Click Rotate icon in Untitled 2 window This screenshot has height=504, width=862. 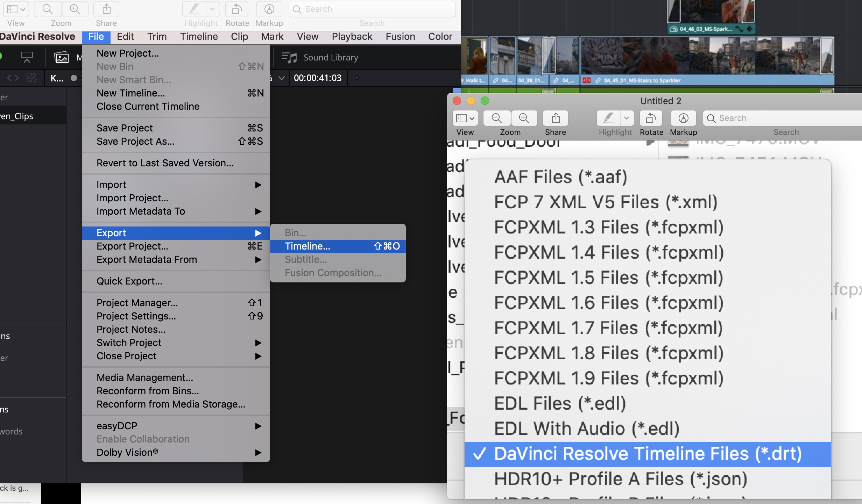[651, 118]
